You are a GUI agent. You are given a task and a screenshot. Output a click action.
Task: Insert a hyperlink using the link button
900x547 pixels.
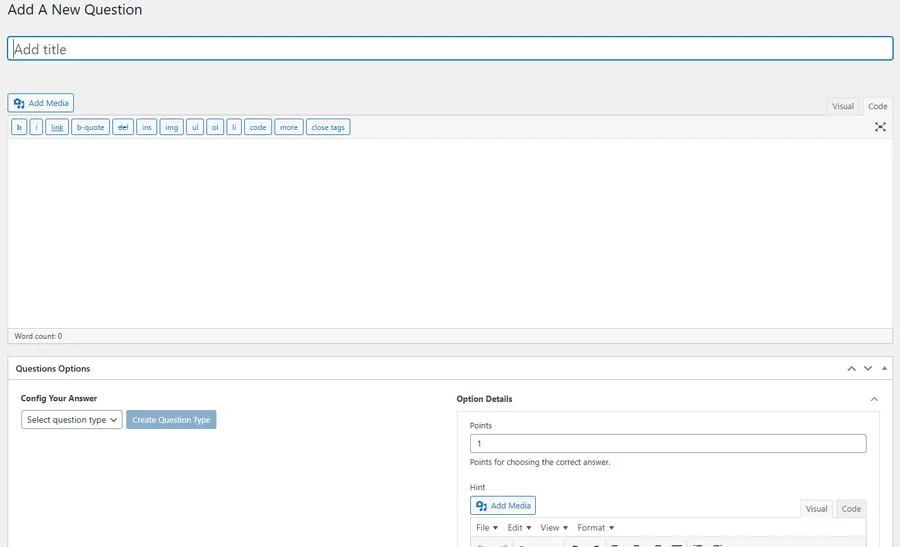[57, 127]
